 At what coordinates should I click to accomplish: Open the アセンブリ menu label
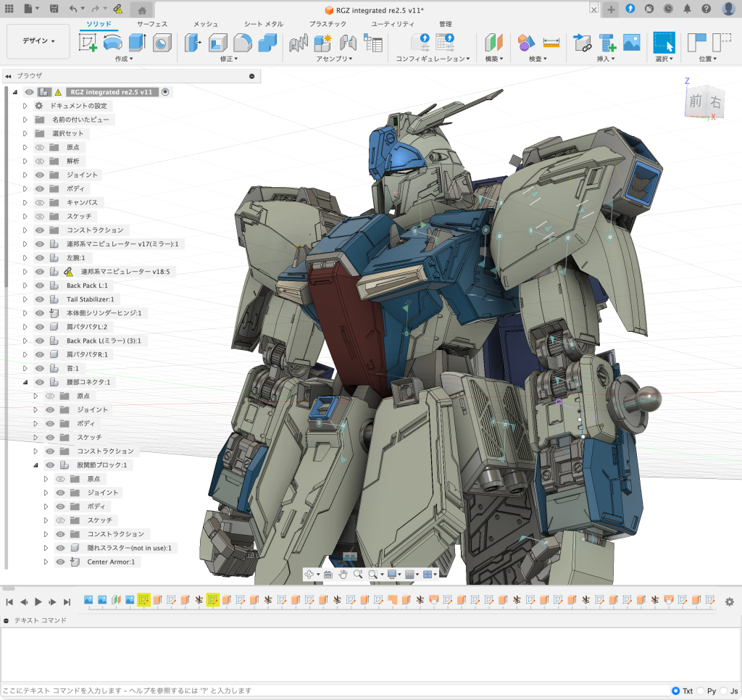(334, 59)
